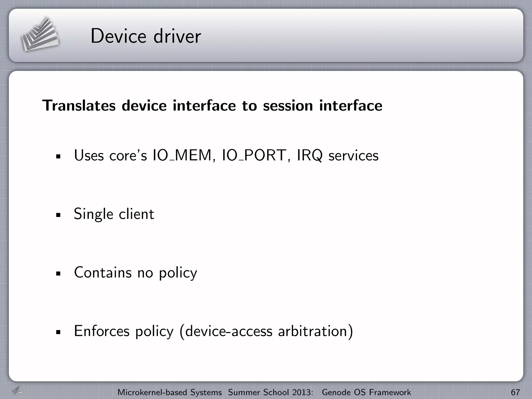The image size is (532, 399).
Task: Click the 'Single client' bullet text
Action: 114,214
